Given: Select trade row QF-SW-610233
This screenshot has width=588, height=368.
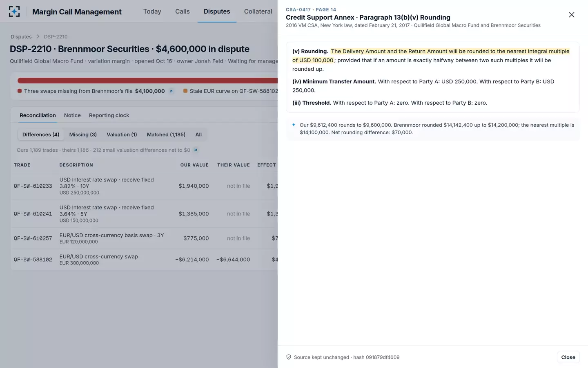Looking at the screenshot, I should point(144,186).
